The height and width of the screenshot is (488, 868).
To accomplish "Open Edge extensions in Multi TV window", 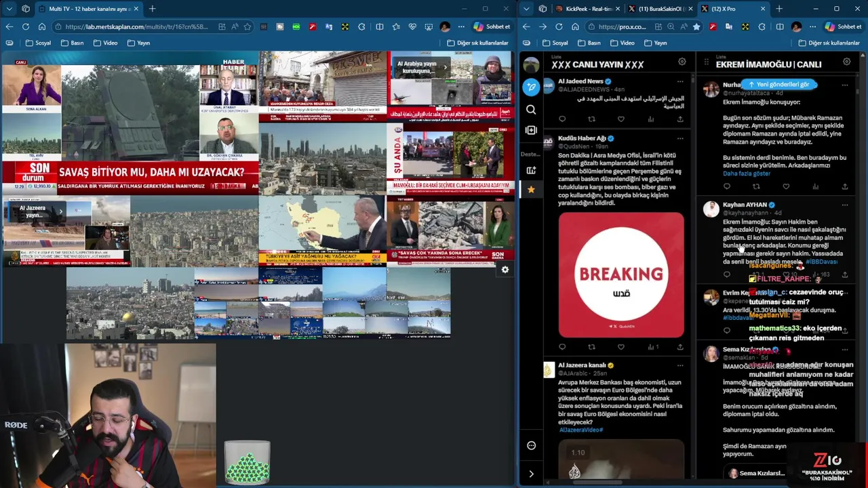I will tap(361, 26).
